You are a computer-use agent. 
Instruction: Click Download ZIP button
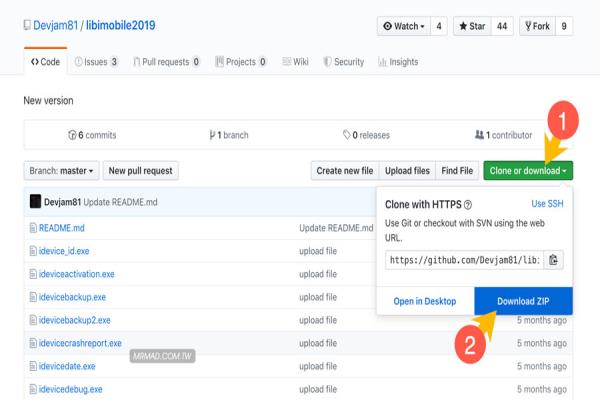523,301
